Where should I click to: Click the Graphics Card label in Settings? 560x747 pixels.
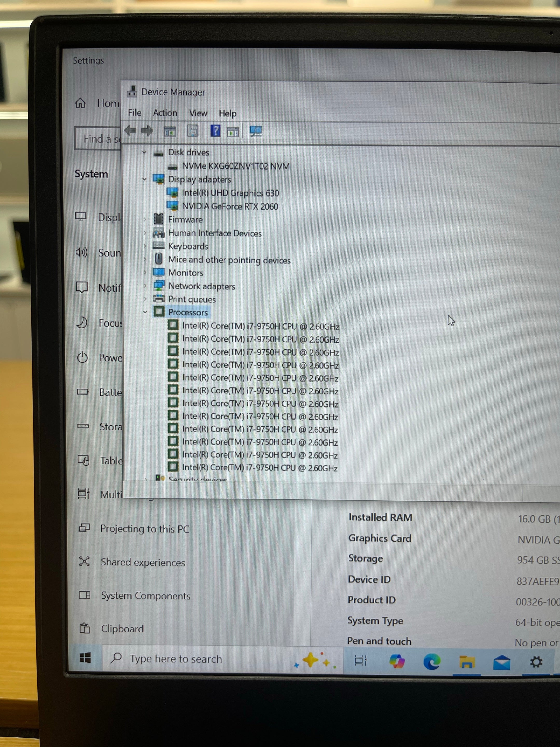coord(380,538)
